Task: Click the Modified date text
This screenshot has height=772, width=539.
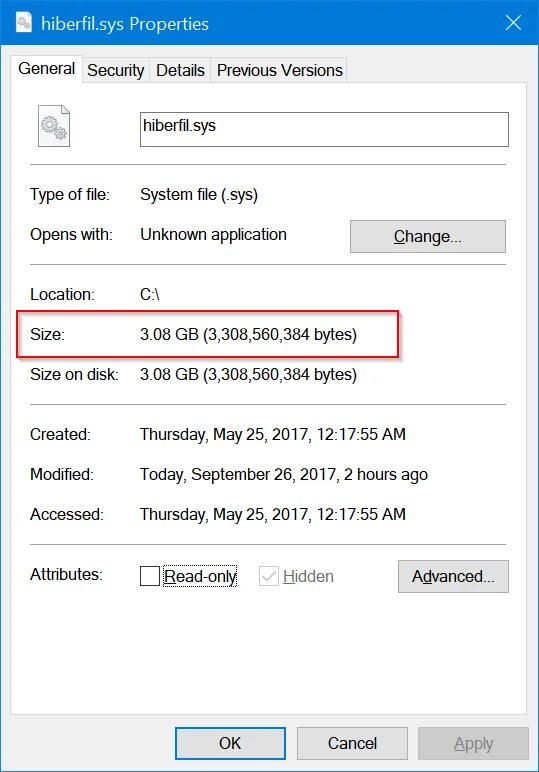Action: click(284, 475)
